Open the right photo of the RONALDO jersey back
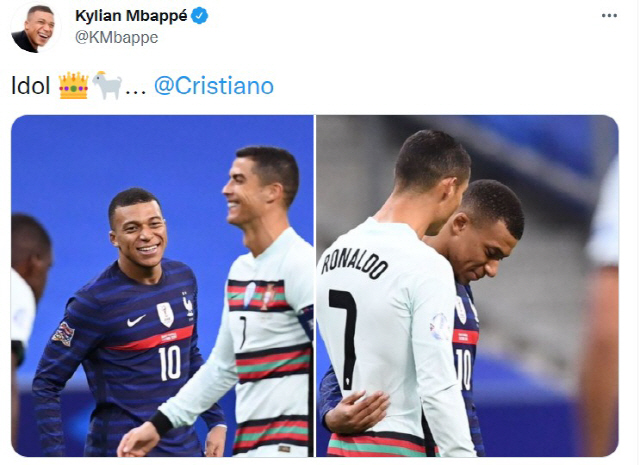Screen dimensions: 640x465 tap(467, 286)
